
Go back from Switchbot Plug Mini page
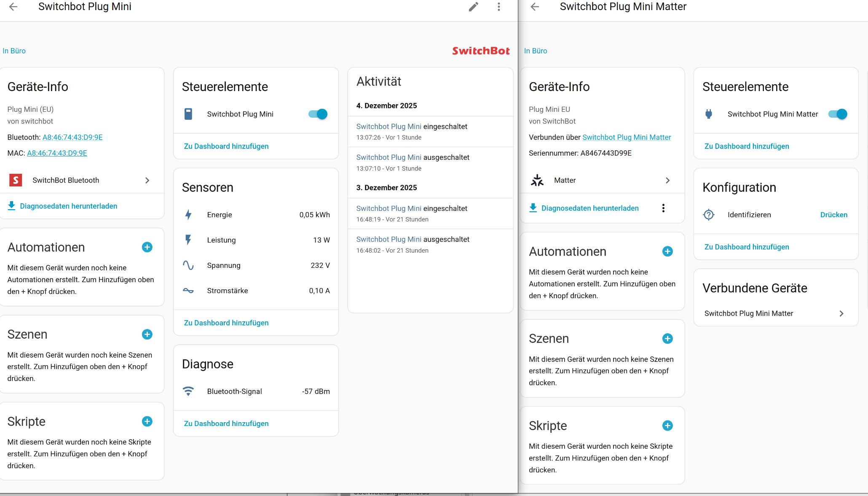coord(13,7)
